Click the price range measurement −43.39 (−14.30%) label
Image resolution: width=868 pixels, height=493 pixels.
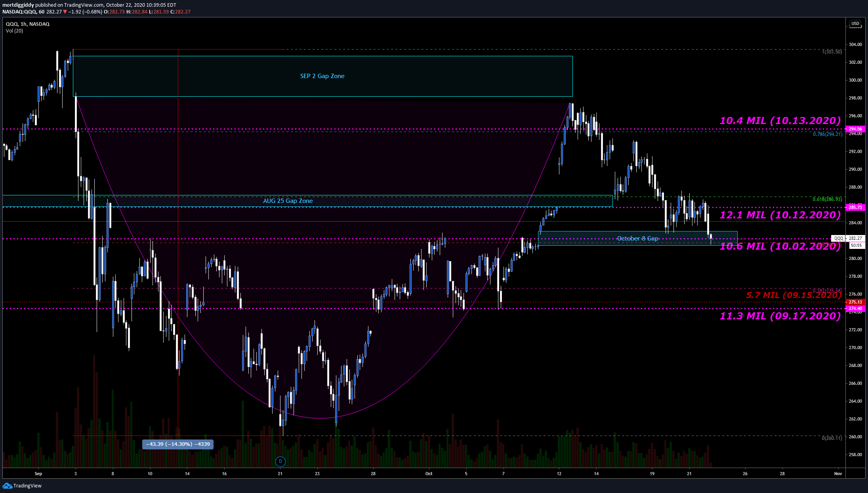pos(178,444)
